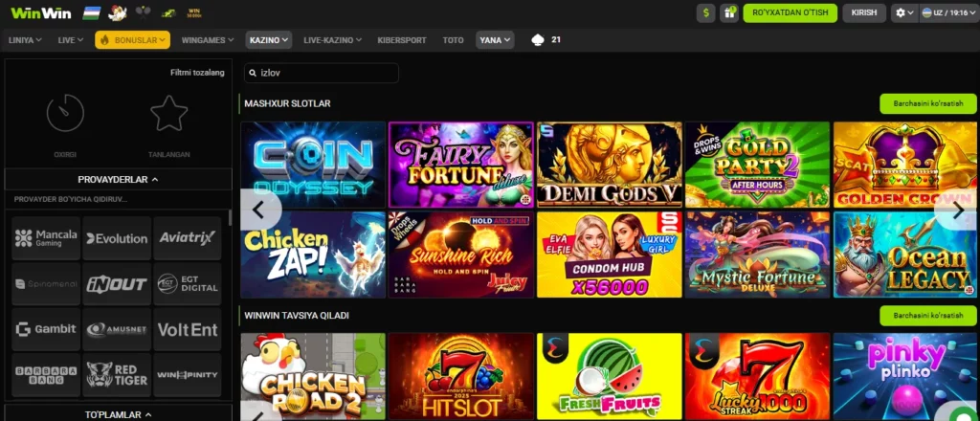
Task: Collapse the To'plamlar section
Action: [x=118, y=414]
